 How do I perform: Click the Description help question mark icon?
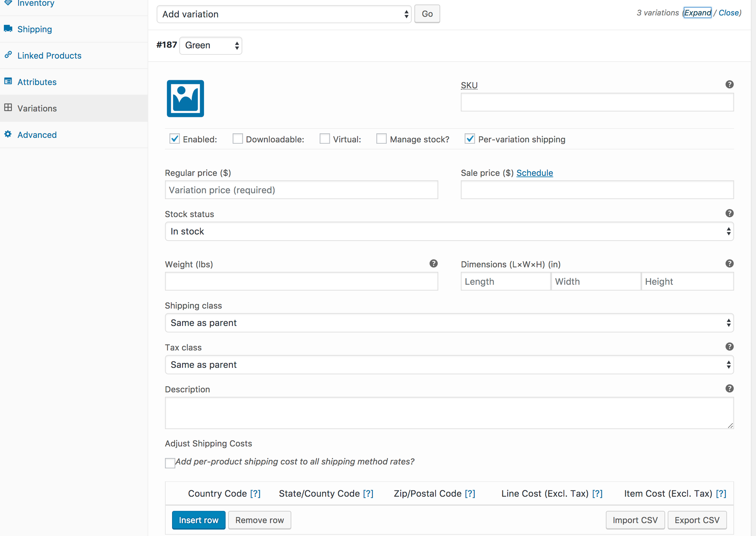(x=729, y=388)
